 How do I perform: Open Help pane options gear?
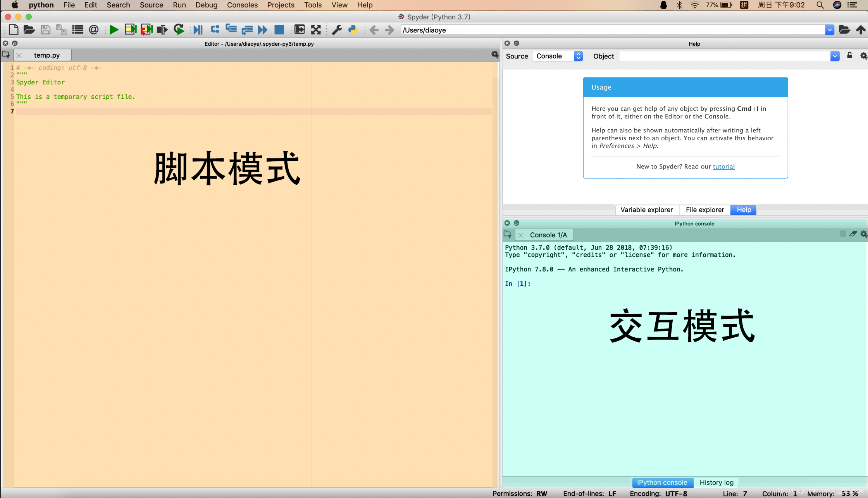click(863, 56)
